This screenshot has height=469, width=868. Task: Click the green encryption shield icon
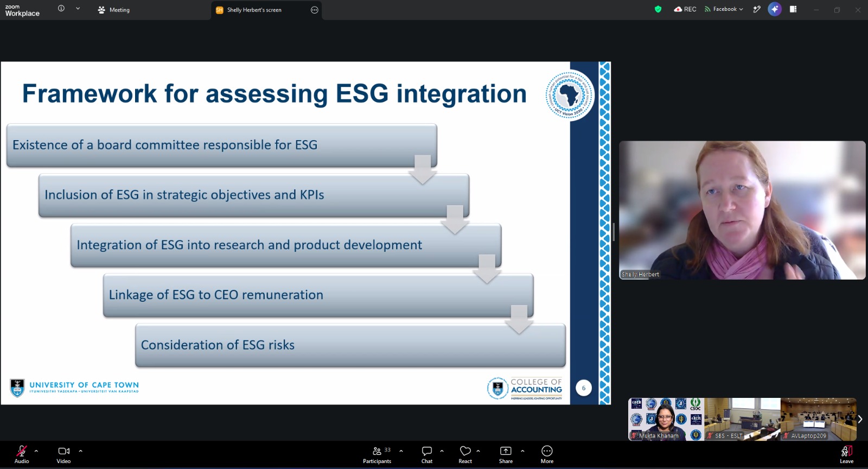point(658,9)
